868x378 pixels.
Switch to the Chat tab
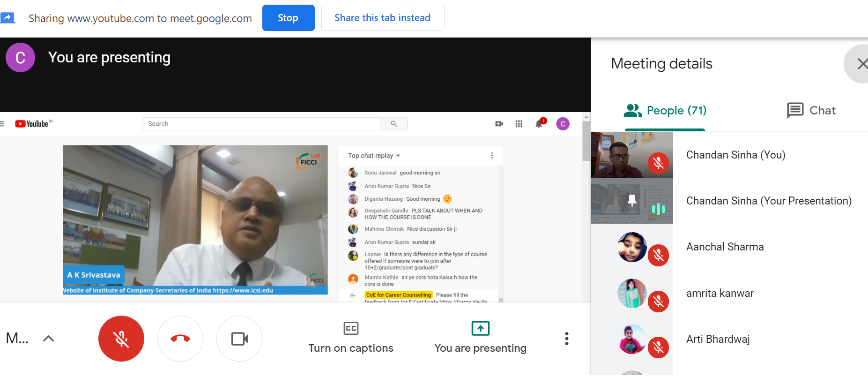[811, 111]
